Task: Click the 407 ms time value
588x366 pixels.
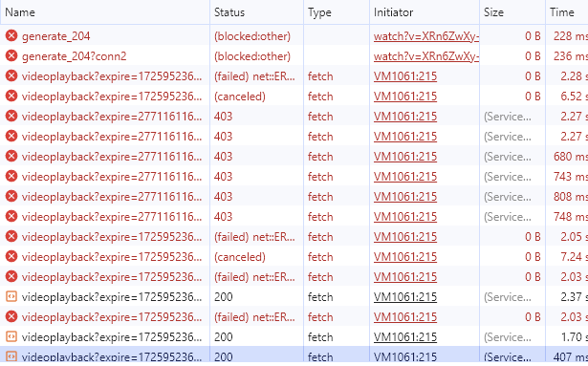Action: coord(571,356)
